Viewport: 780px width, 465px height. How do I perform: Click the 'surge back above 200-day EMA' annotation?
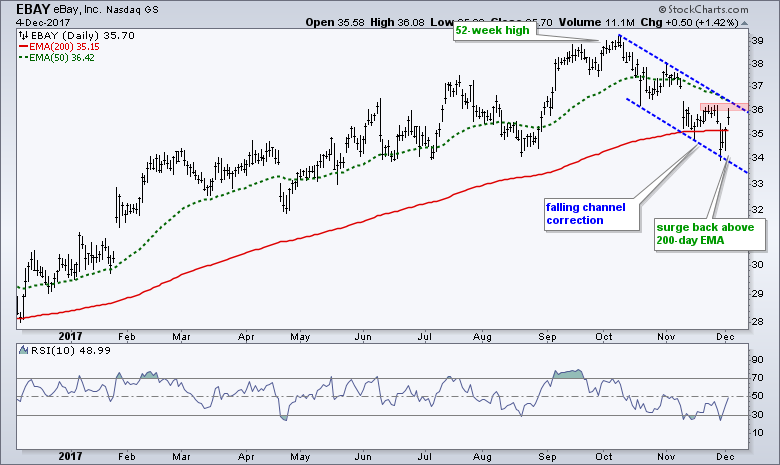(x=709, y=234)
